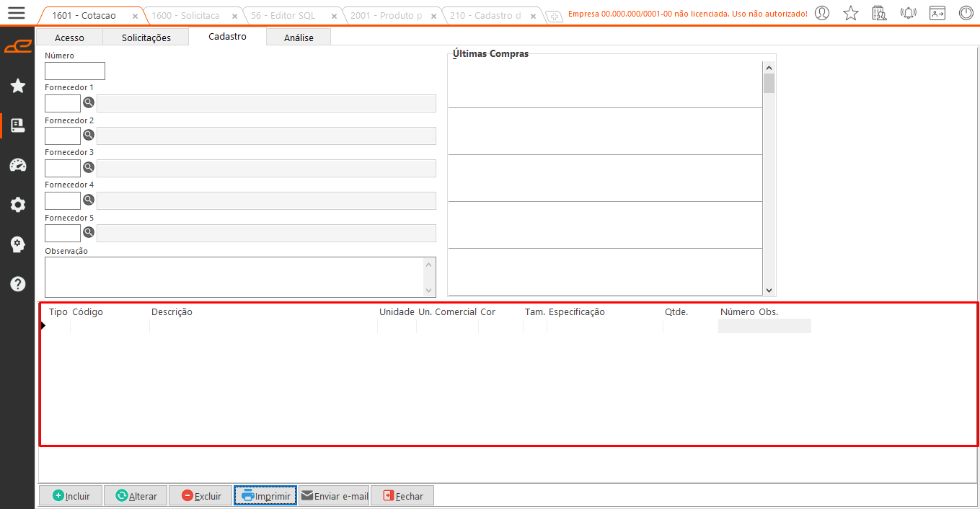
Task: Open the Análise tab
Action: coord(299,37)
